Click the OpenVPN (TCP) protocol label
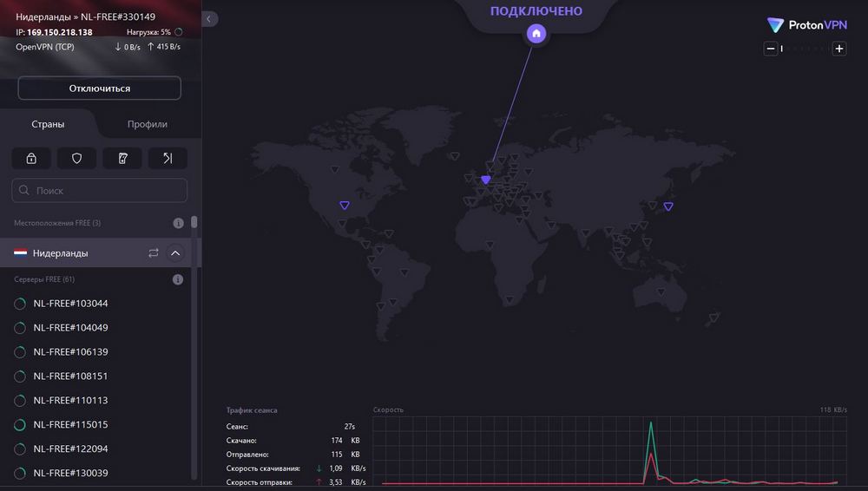Viewport: 868px width, 491px height. point(45,47)
